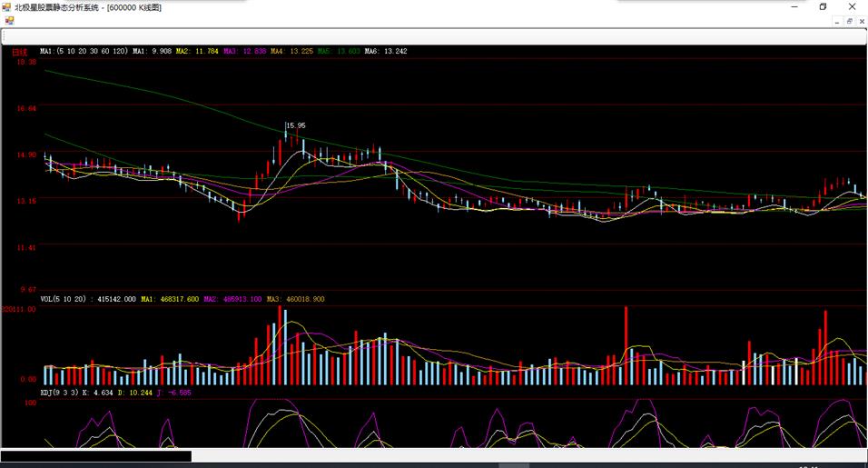Image resolution: width=868 pixels, height=468 pixels.
Task: Click the application icon in title bar
Action: pyautogui.click(x=7, y=6)
